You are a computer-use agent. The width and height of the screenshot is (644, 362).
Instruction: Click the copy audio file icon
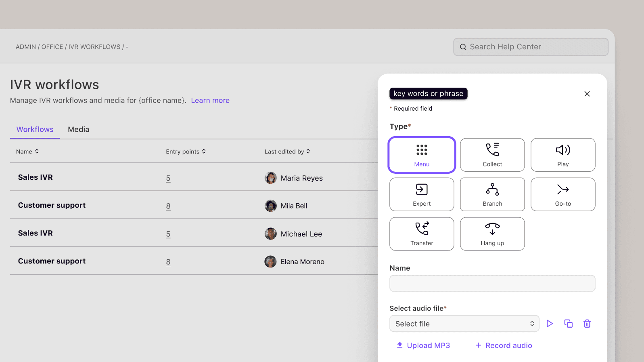(x=568, y=324)
